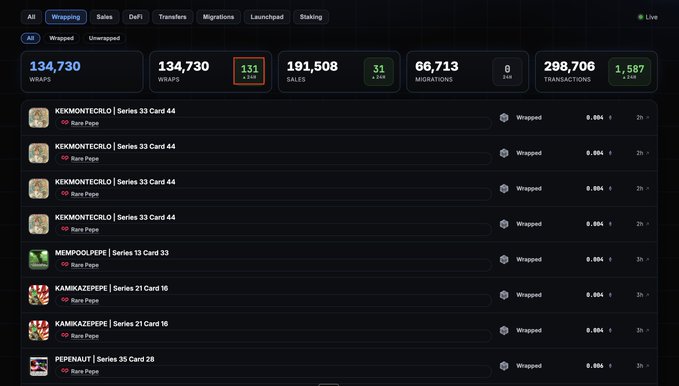This screenshot has width=679, height=386.
Task: Open the 66,713 Migrations stat card
Action: pos(468,71)
